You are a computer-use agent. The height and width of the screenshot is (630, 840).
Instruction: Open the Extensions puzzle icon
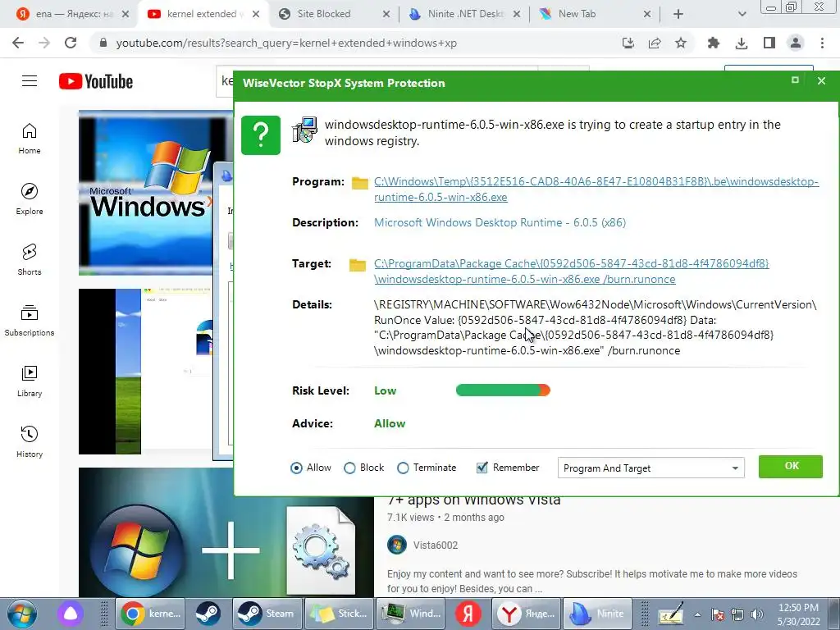pos(714,43)
